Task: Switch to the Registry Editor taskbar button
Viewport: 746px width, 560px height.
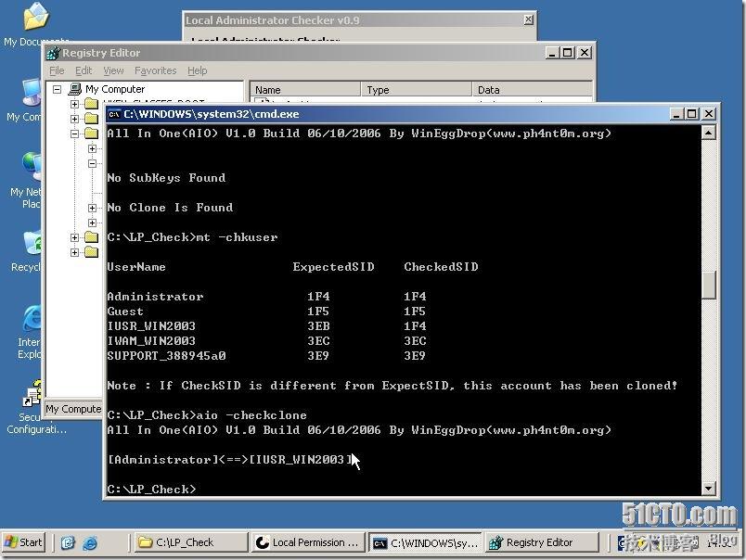Action: pos(541,542)
